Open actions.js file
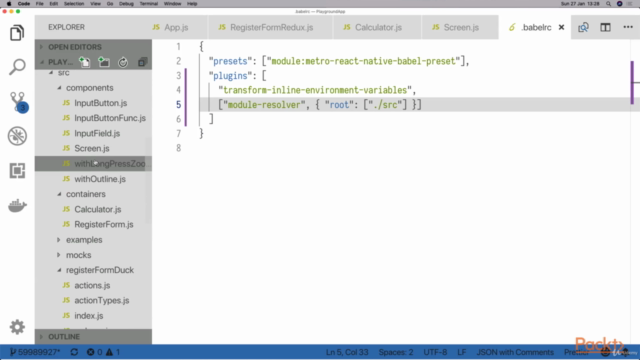Image resolution: width=640 pixels, height=360 pixels. pos(93,285)
